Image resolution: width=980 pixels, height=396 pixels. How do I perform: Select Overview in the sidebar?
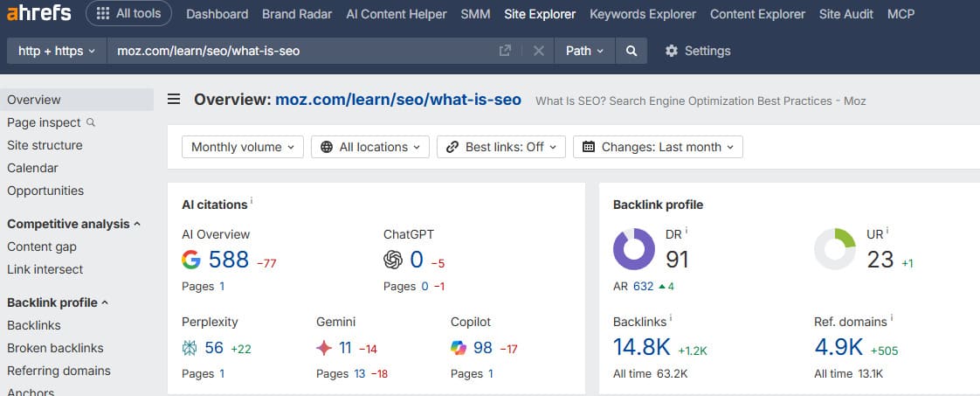point(76,100)
